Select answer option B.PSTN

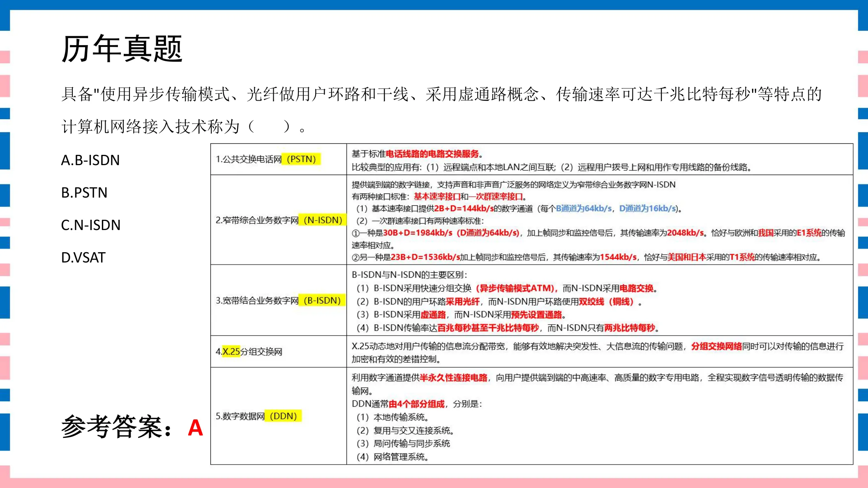pos(84,192)
